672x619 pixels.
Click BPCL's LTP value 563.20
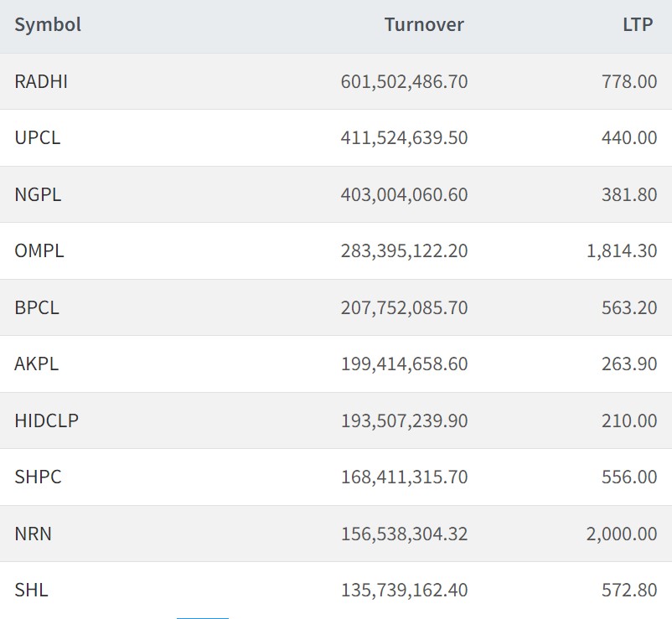pyautogui.click(x=629, y=307)
